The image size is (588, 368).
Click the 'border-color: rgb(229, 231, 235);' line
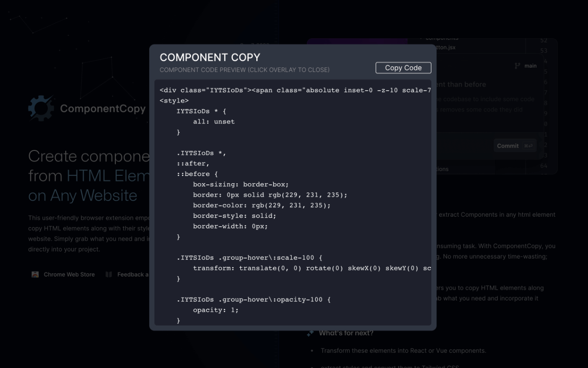(x=262, y=205)
